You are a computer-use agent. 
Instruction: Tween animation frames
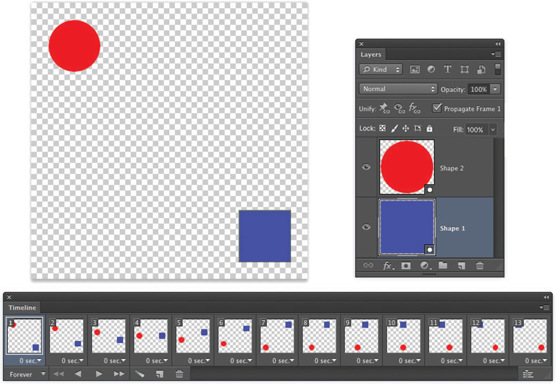(x=140, y=374)
